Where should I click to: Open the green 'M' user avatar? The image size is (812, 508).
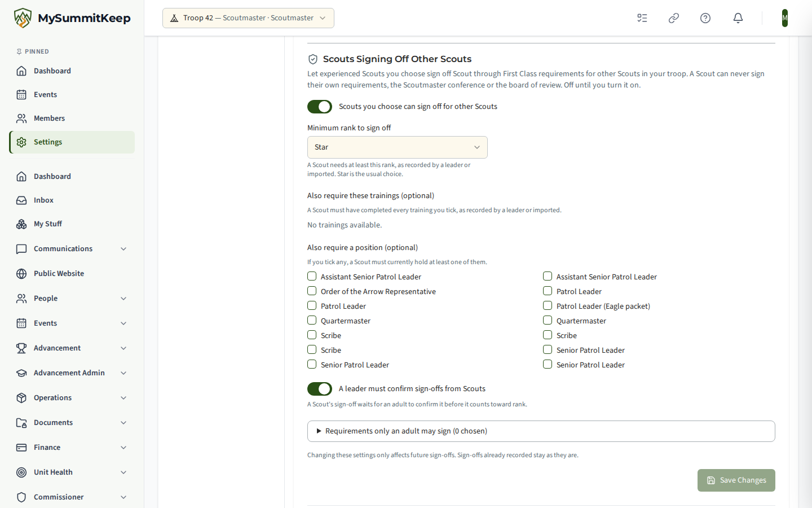click(785, 18)
